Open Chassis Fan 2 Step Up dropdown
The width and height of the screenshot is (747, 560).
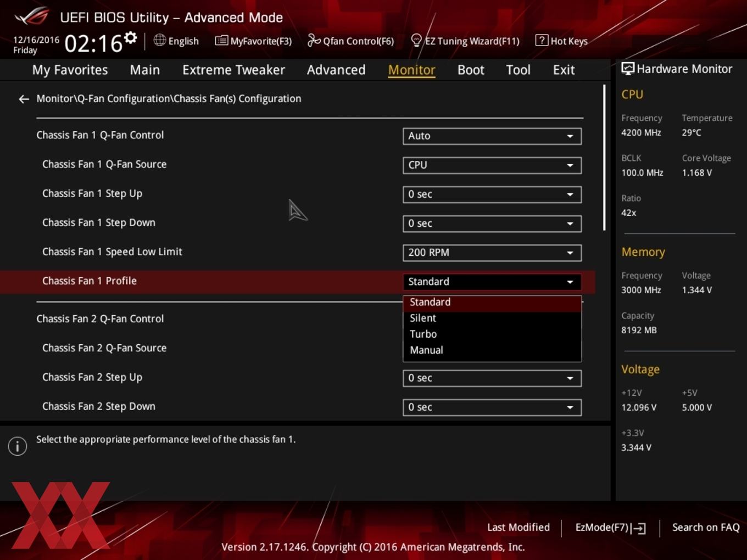click(492, 378)
